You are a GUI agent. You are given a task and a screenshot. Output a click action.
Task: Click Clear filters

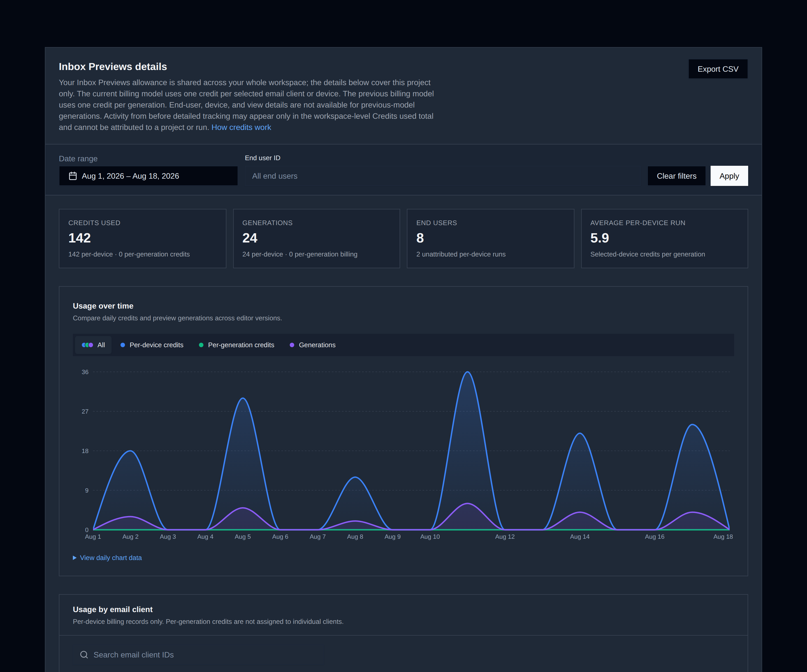pos(676,176)
